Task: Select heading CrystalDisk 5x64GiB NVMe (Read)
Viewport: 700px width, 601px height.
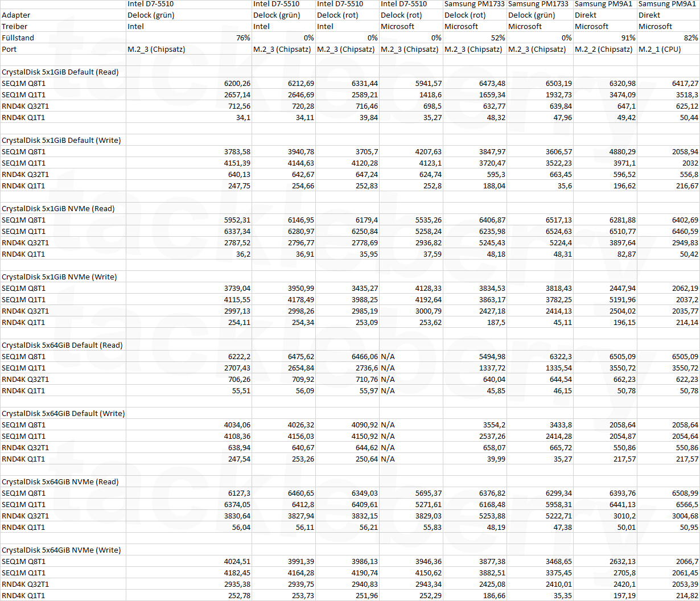Action: [x=60, y=482]
